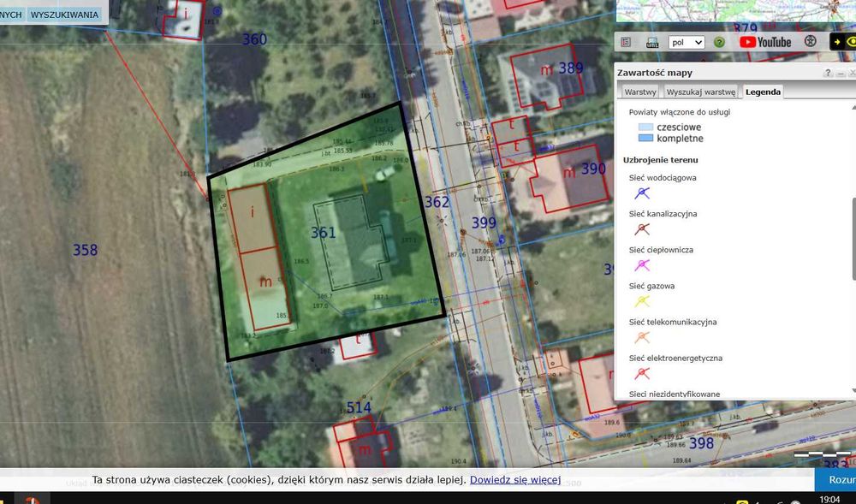Click the circular star emblem icon
856x504 pixels.
tap(810, 41)
